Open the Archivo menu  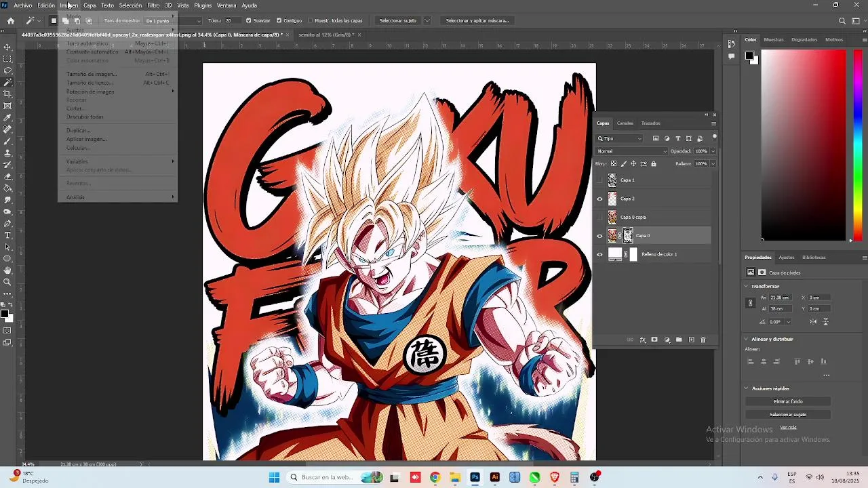pos(23,5)
